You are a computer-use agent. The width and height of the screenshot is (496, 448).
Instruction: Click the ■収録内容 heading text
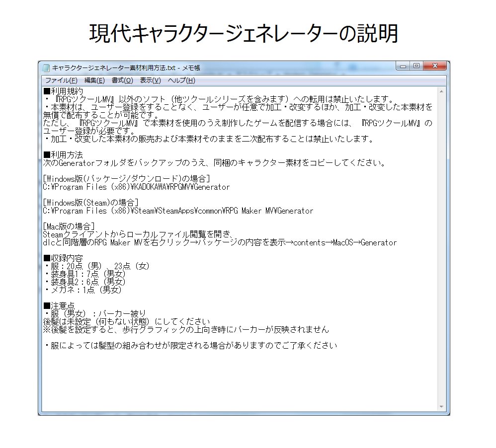click(x=63, y=258)
